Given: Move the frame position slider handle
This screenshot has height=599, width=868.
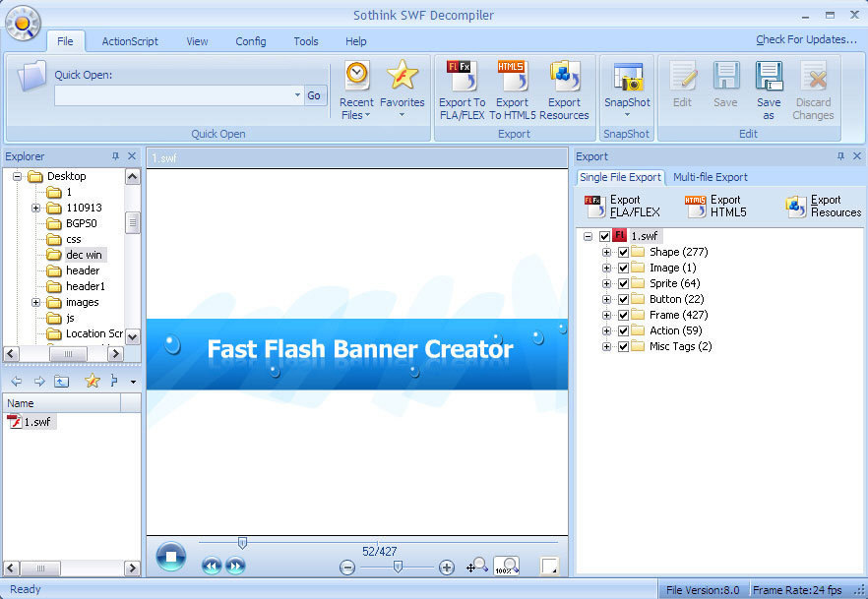Looking at the screenshot, I should coord(242,543).
